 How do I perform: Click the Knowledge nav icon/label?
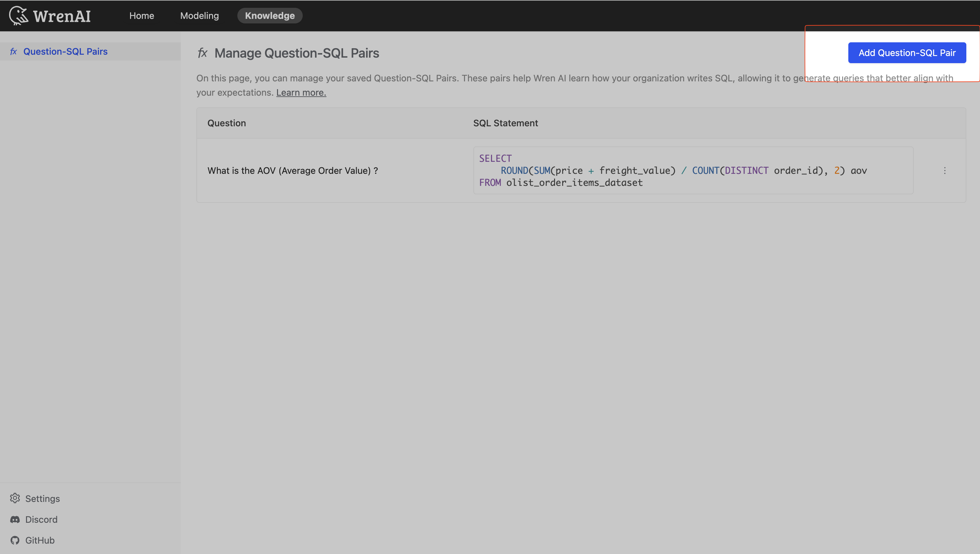269,16
